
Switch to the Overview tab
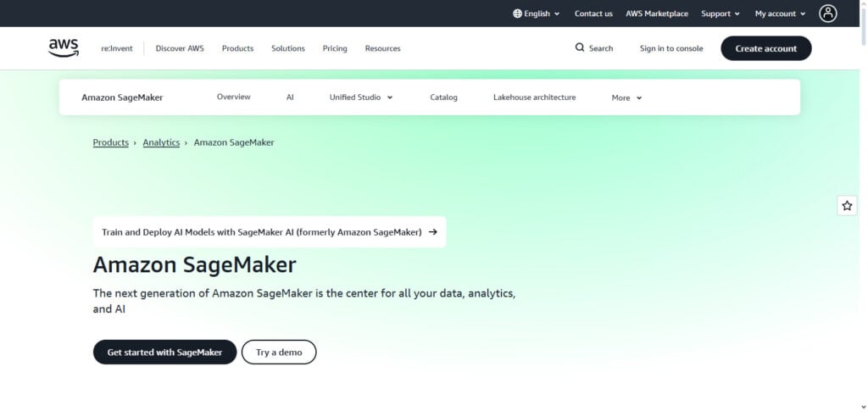click(x=234, y=97)
